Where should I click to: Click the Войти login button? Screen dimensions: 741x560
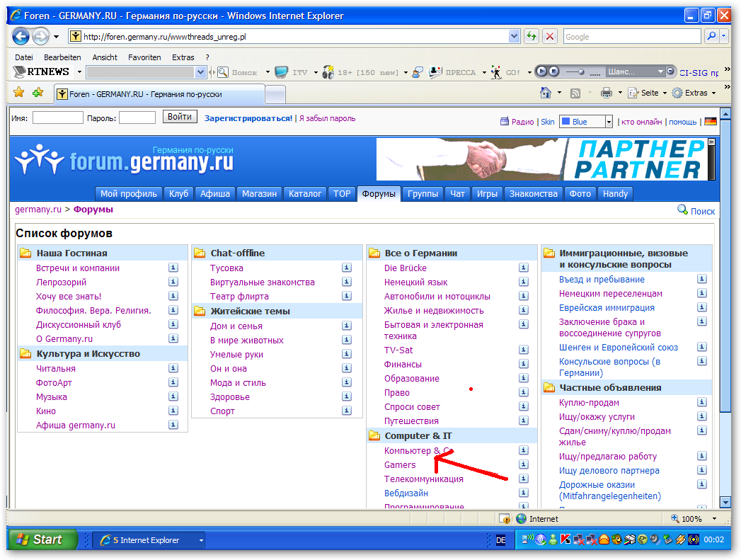pos(180,118)
